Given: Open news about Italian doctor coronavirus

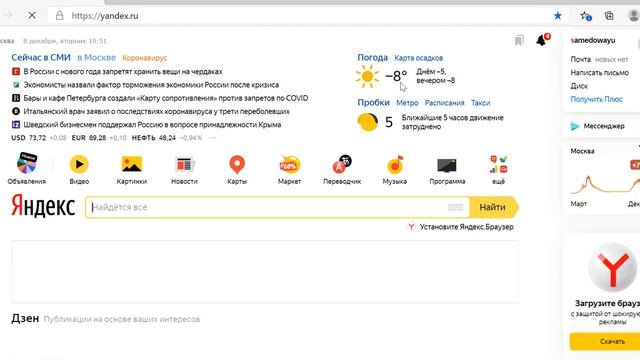Looking at the screenshot, I should coord(156,111).
